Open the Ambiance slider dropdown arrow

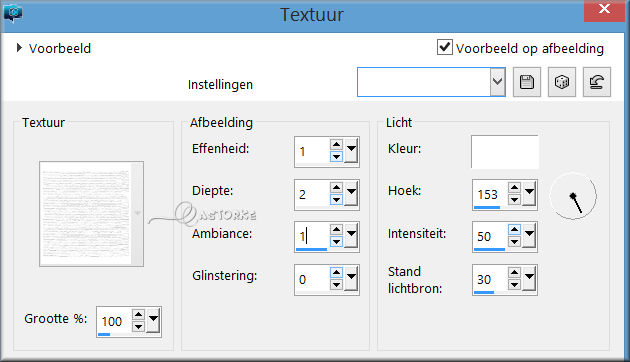pos(351,235)
